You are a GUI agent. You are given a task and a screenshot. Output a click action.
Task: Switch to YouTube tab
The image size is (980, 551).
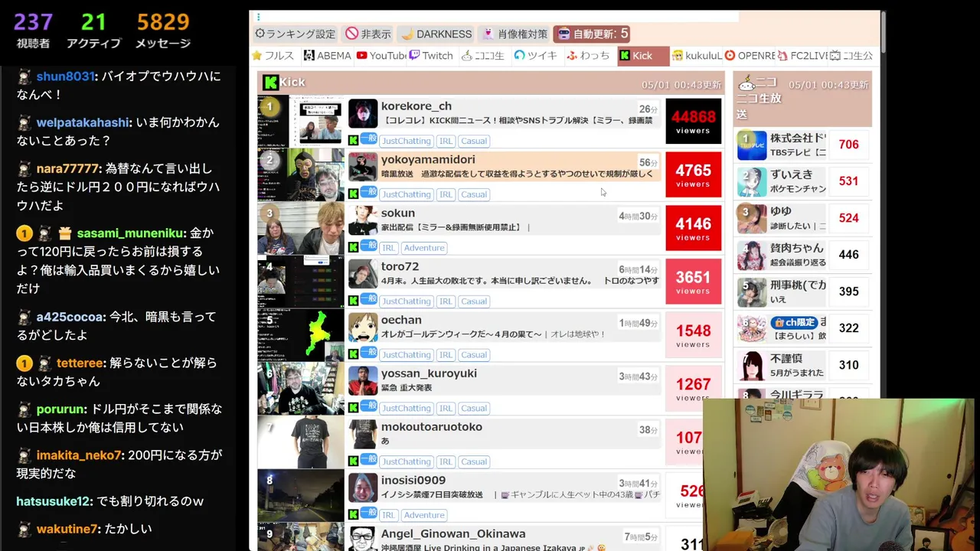[381, 56]
